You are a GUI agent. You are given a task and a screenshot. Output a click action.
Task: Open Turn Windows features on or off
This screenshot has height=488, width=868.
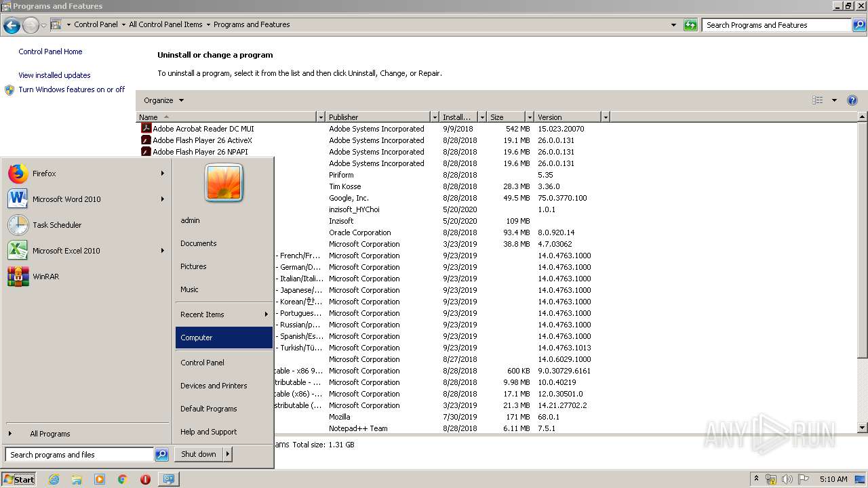tap(72, 89)
